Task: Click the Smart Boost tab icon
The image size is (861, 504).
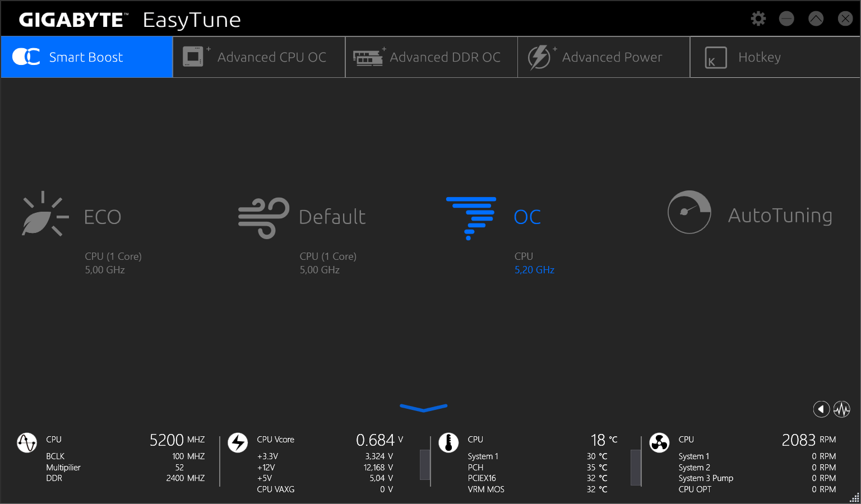Action: coord(26,57)
